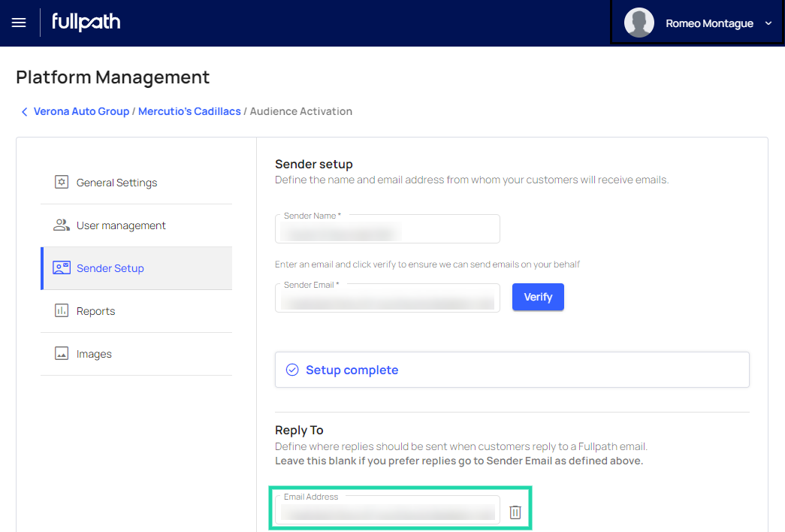
Task: Click the Fullpath logo
Action: (86, 23)
